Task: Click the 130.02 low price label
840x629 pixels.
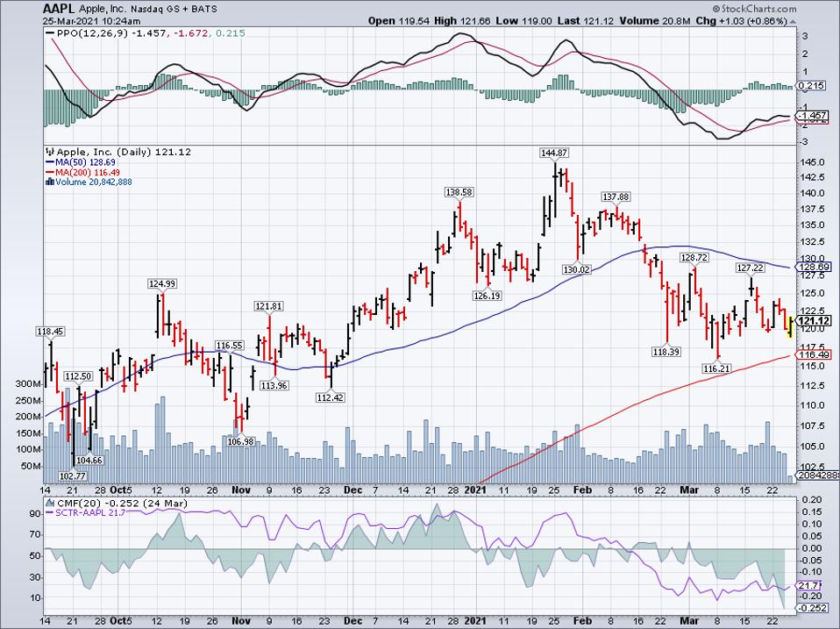Action: click(x=577, y=269)
